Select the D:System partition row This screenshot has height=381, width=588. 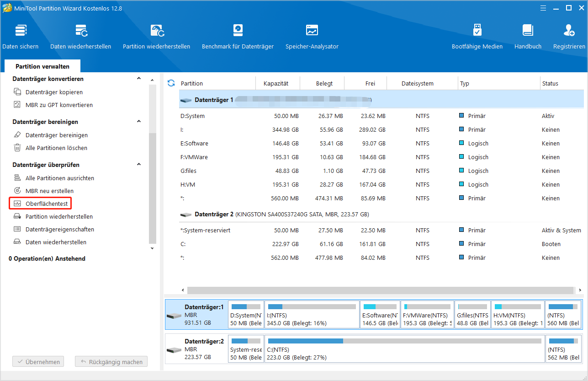click(x=381, y=116)
